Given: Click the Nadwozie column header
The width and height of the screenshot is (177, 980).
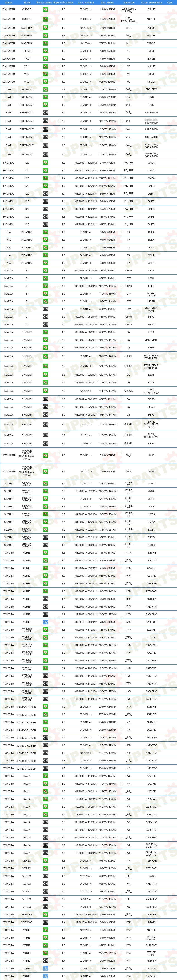Looking at the screenshot, I should [129, 2].
